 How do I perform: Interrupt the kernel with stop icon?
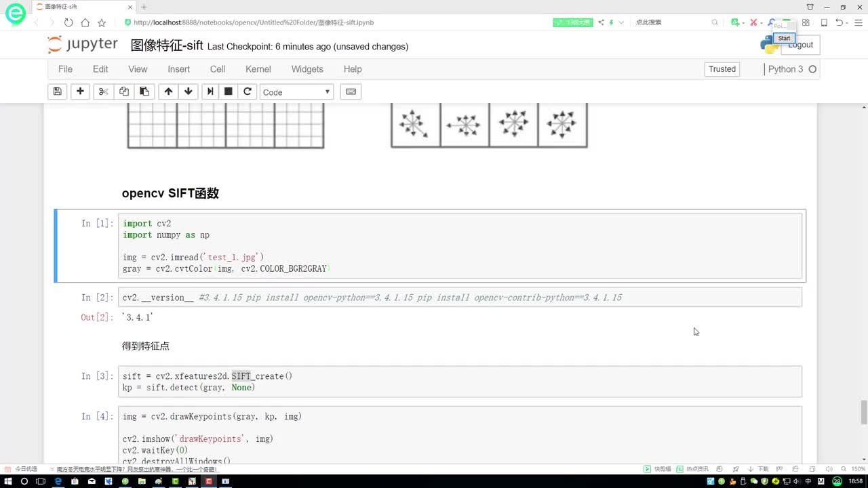tap(229, 91)
